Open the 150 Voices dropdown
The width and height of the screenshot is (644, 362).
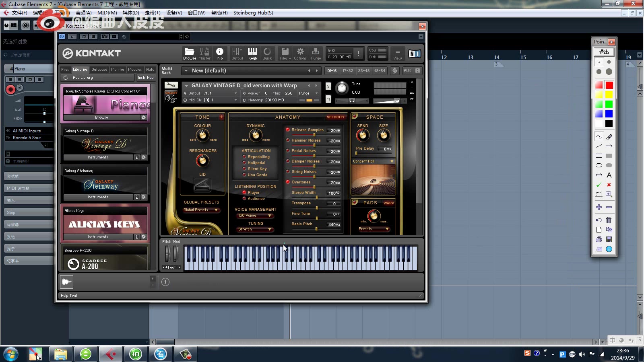pyautogui.click(x=255, y=216)
